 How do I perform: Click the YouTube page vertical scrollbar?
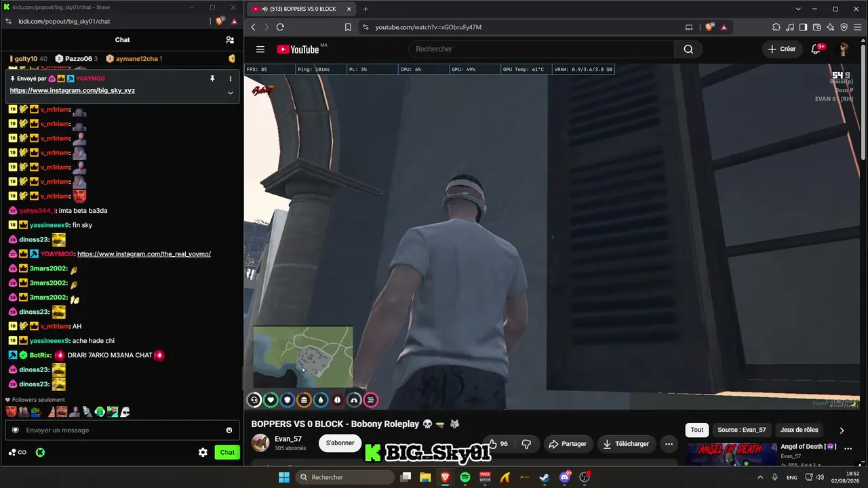(864, 102)
